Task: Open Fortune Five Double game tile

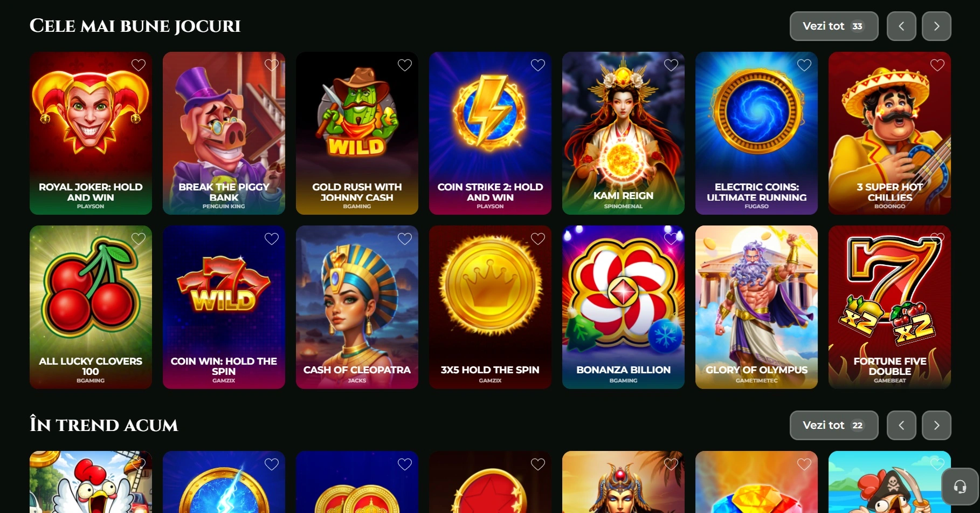Action: (x=889, y=307)
